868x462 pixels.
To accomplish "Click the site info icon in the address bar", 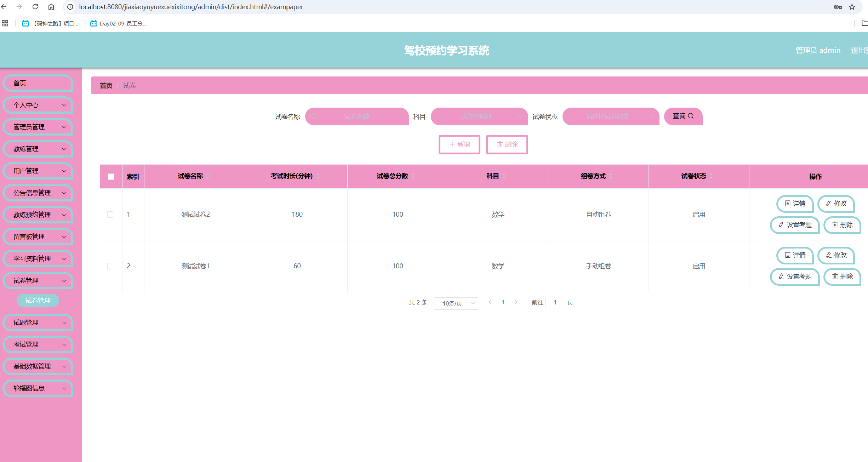I will pyautogui.click(x=70, y=7).
